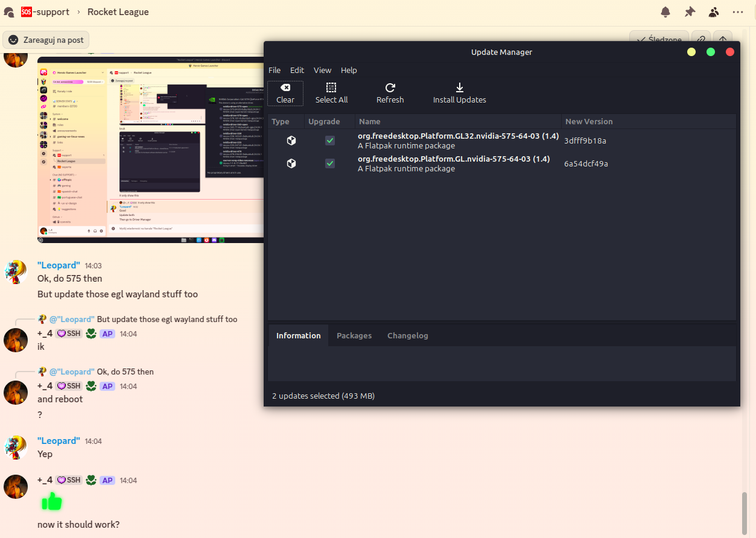Show member list via people icon

(x=714, y=11)
